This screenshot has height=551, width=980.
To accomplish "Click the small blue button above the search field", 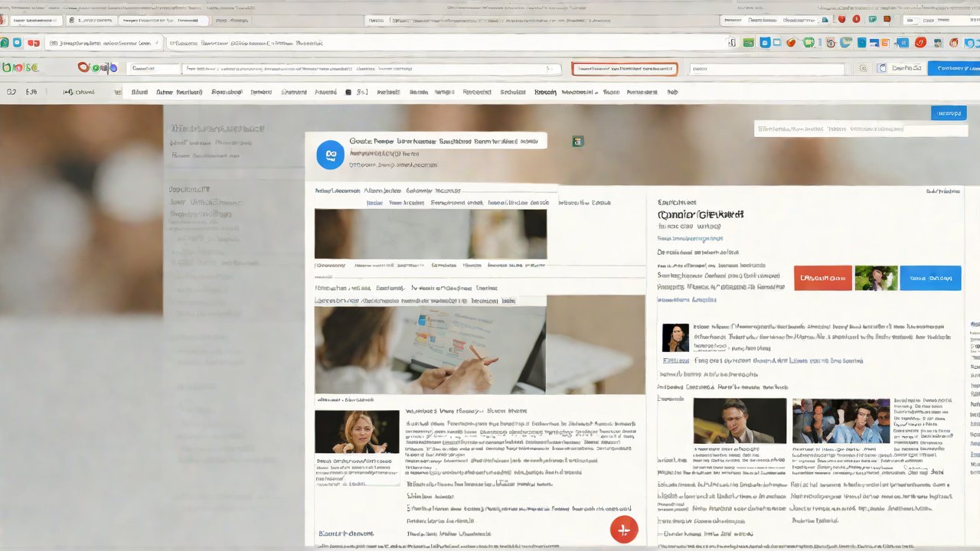I will pos(948,113).
